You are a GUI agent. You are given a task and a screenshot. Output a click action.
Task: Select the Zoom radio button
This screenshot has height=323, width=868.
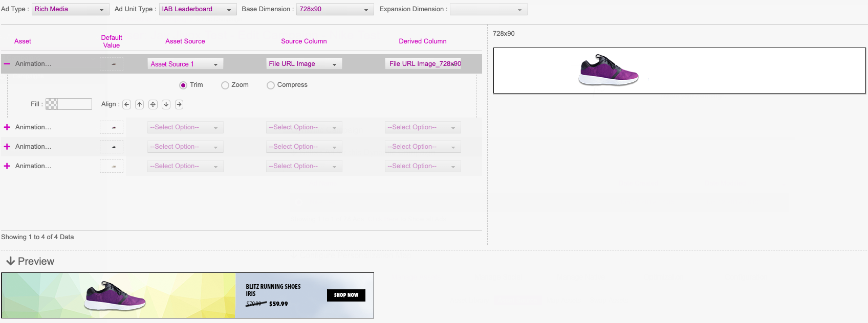pyautogui.click(x=225, y=85)
